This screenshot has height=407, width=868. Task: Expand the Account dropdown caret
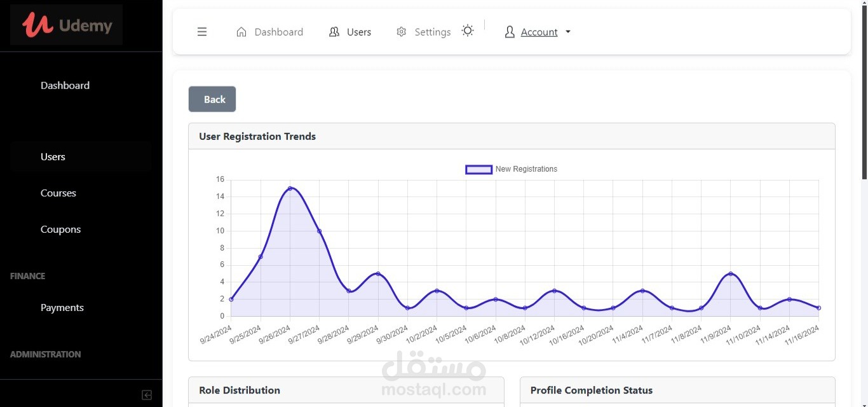coord(568,32)
